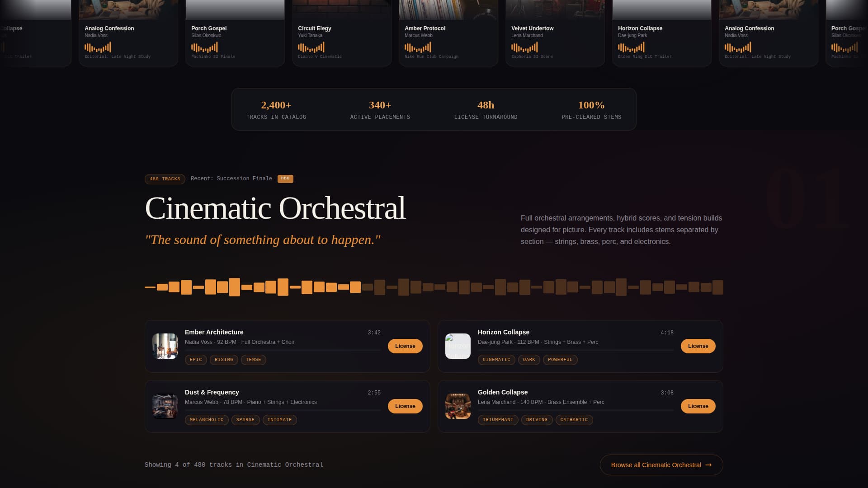Click the waveform icon on Velvet Undertow card
This screenshot has width=868, height=488.
(524, 47)
